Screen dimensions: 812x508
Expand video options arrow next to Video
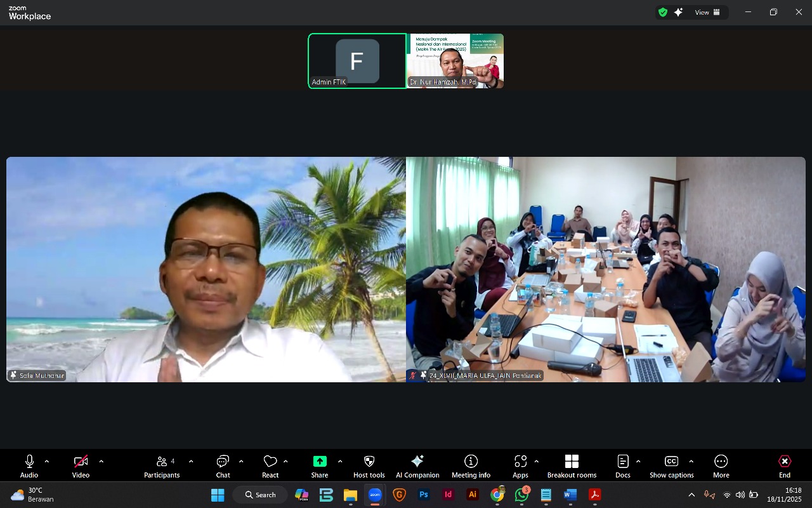pyautogui.click(x=101, y=461)
